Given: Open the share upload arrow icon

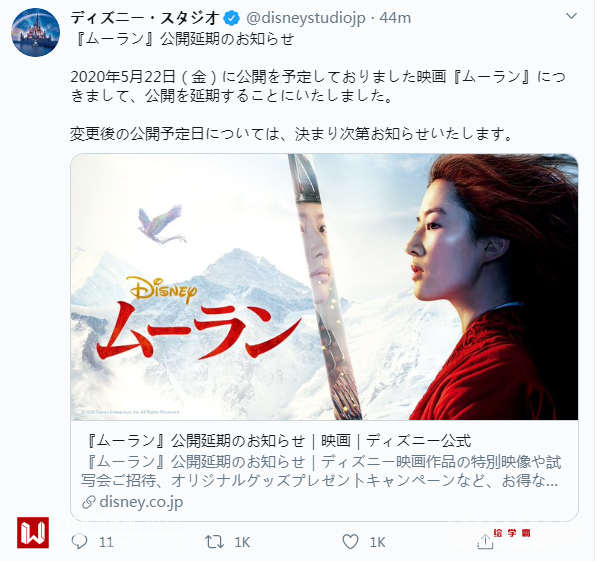Looking at the screenshot, I should click(x=485, y=541).
